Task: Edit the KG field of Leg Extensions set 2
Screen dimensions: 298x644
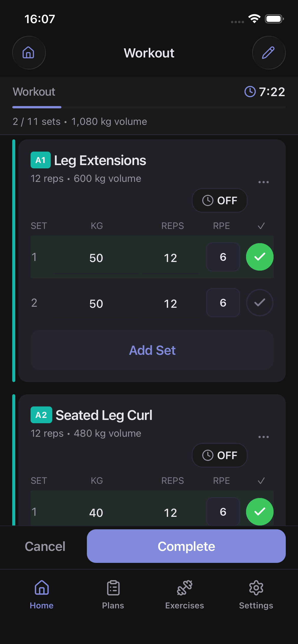Action: [96, 304]
